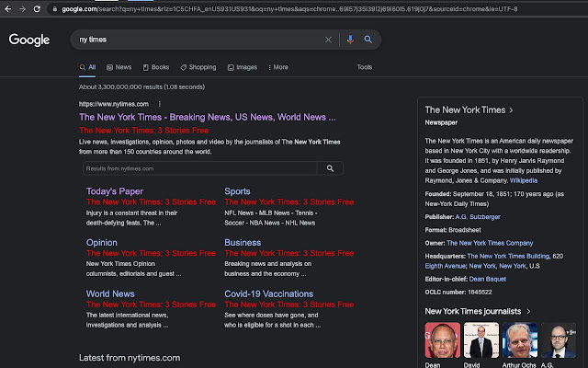Switch to the Images tab
This screenshot has width=588, height=368.
click(243, 67)
